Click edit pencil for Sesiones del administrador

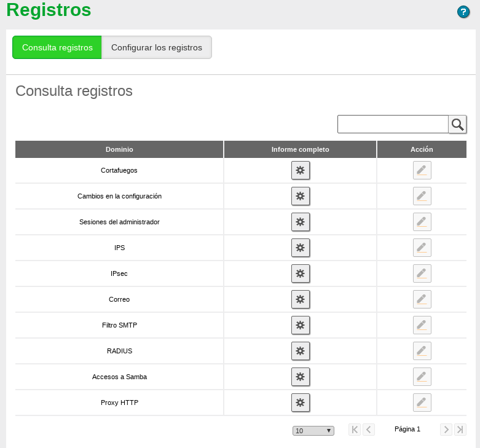pos(422,222)
